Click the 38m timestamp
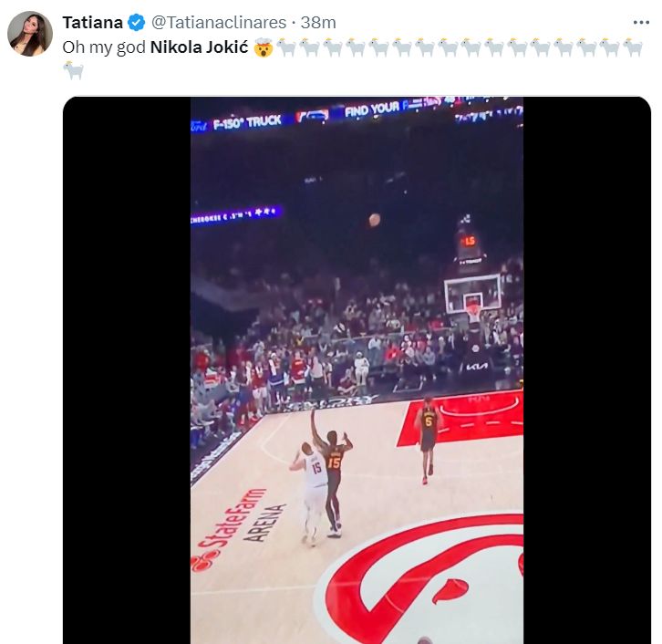 click(318, 23)
